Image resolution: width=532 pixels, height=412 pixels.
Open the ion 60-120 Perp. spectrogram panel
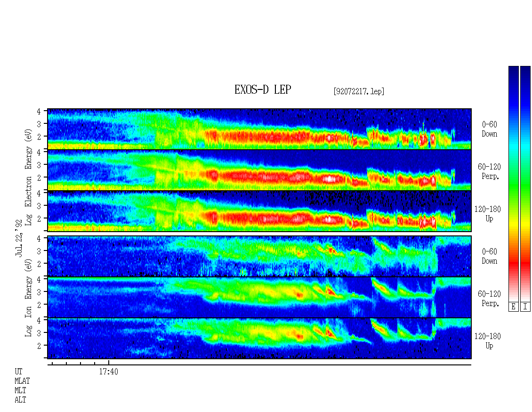click(x=259, y=298)
